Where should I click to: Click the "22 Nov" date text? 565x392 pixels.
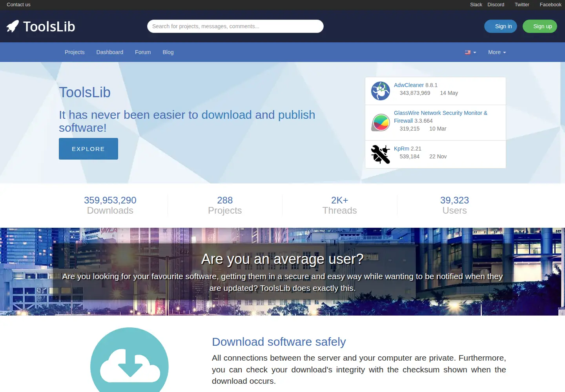(x=438, y=156)
